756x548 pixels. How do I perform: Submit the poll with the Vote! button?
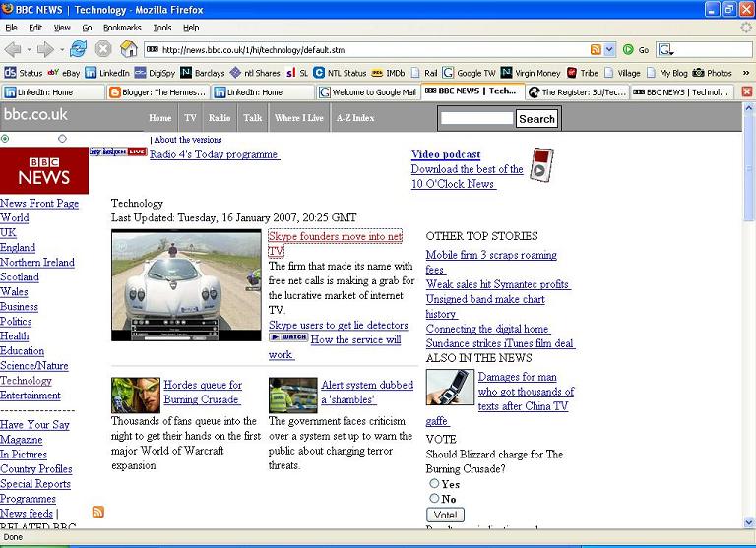(446, 515)
